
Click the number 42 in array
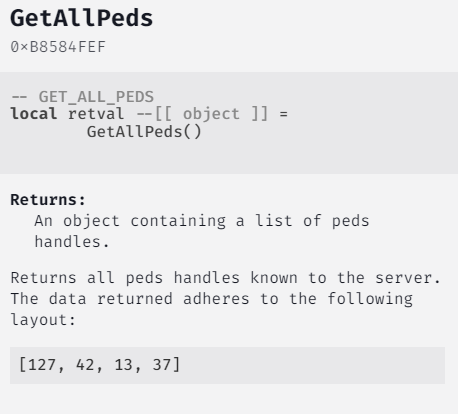(85, 365)
